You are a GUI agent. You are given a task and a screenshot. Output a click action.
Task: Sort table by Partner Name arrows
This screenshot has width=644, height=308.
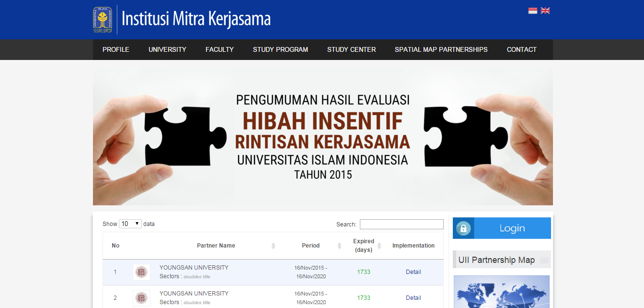(x=273, y=246)
